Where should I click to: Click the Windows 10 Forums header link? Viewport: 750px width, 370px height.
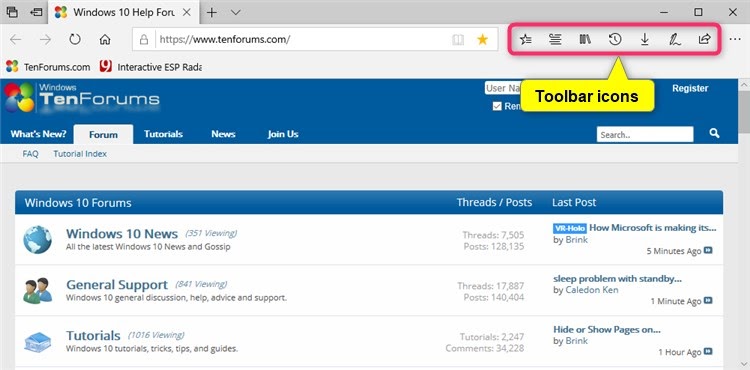[78, 203]
